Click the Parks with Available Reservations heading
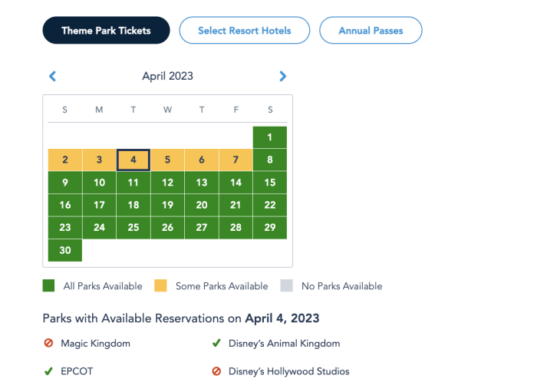 (181, 318)
